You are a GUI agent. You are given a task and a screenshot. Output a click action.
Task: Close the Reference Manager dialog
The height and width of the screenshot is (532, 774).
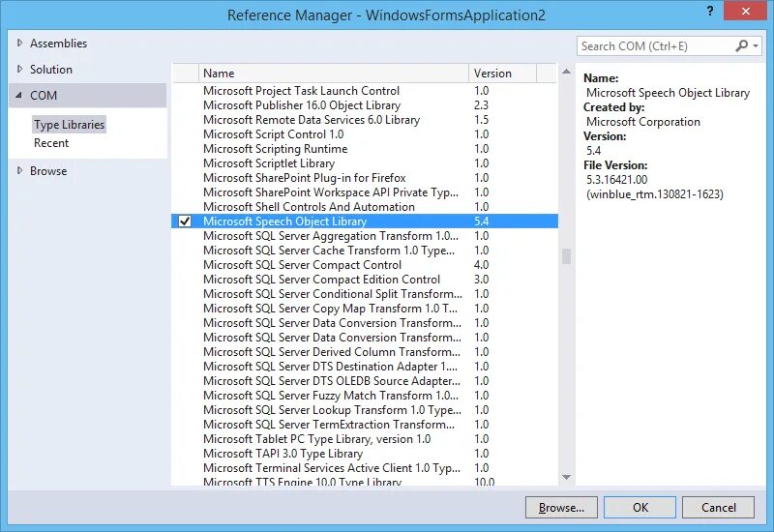pos(745,11)
